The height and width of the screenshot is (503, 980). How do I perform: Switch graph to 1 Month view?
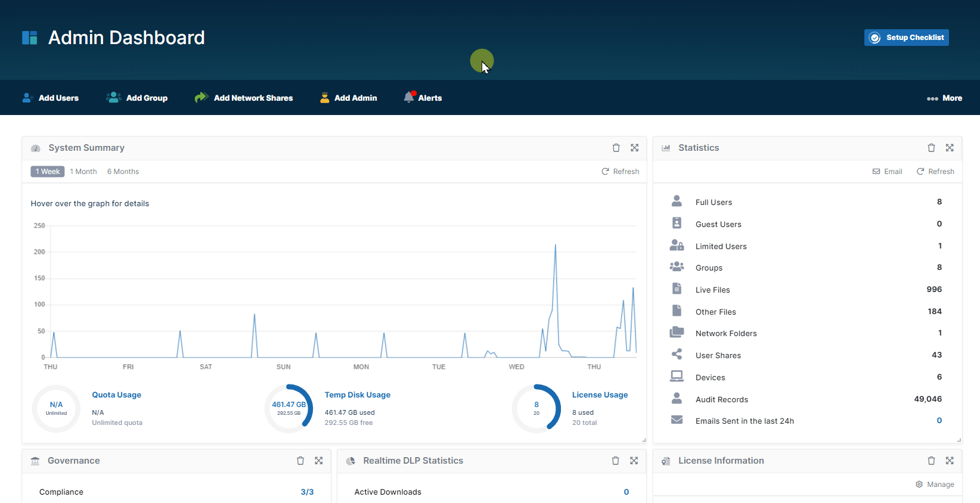83,172
